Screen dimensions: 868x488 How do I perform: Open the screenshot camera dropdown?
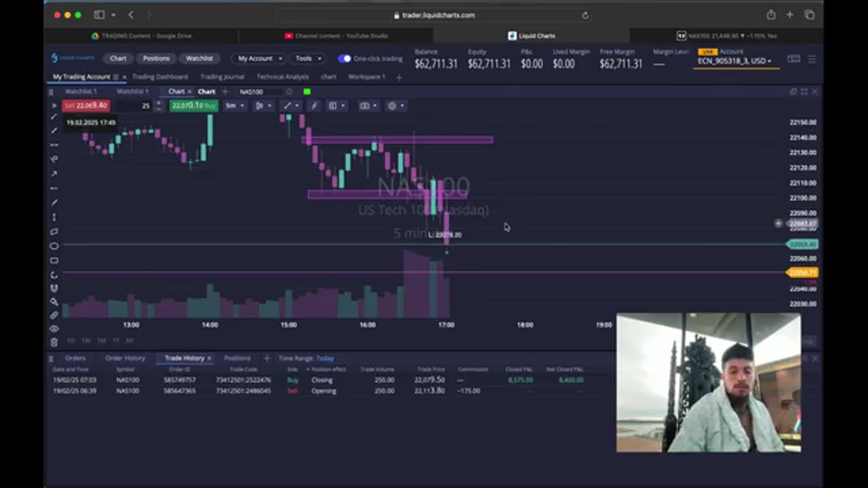[x=368, y=106]
